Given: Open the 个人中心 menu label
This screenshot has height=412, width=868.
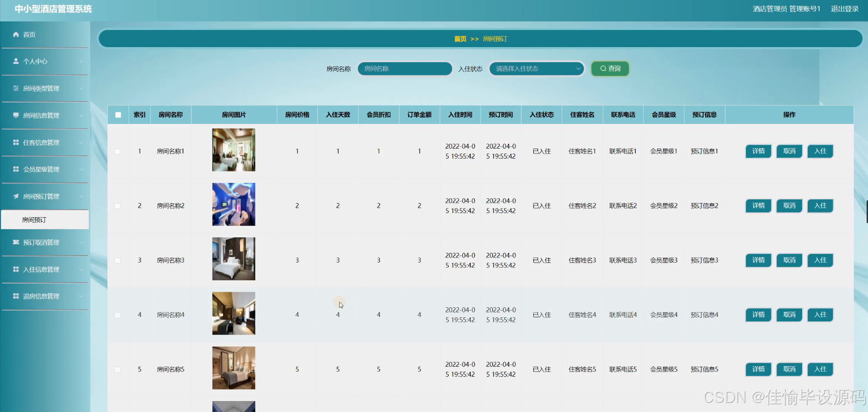Looking at the screenshot, I should [35, 61].
